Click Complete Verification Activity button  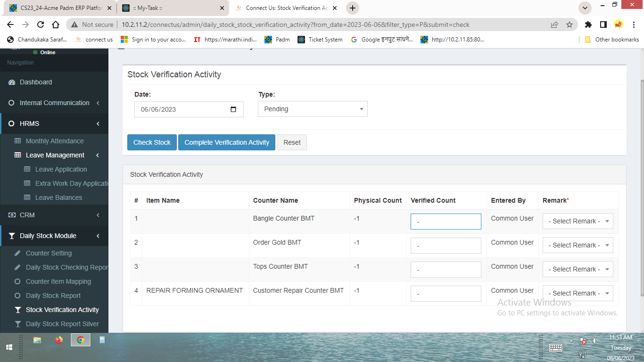[x=227, y=142]
